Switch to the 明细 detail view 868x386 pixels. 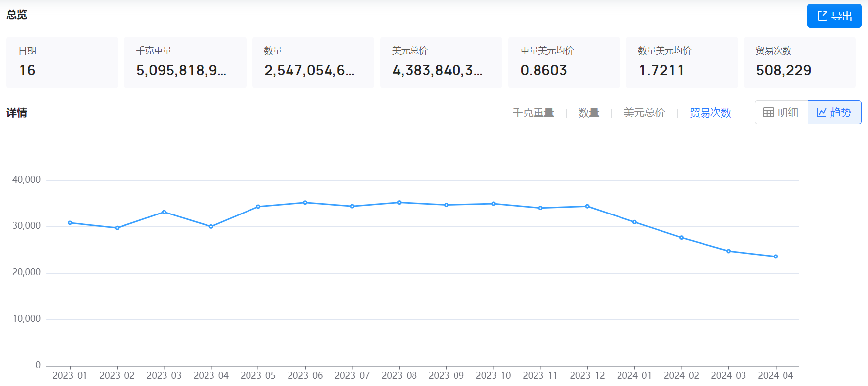point(782,113)
